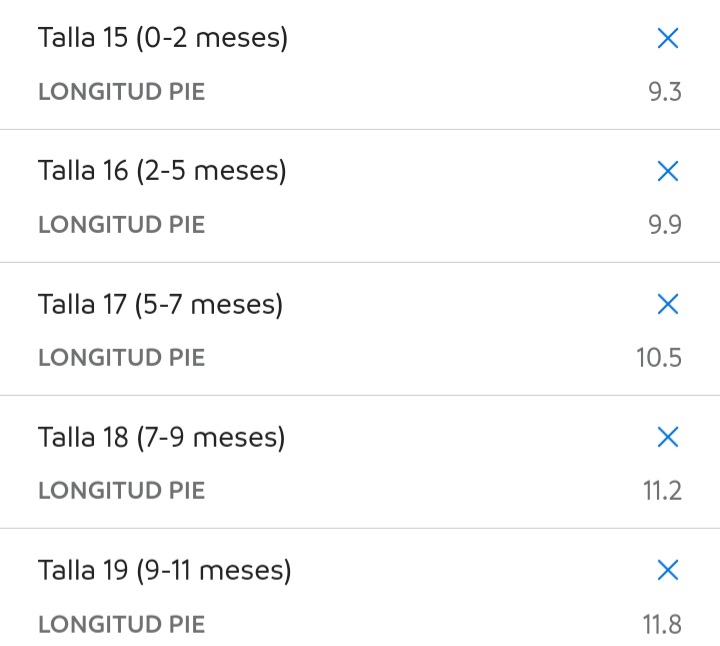The height and width of the screenshot is (646, 720).
Task: Tap the Talla 16 (2-5 meses) title
Action: (162, 172)
